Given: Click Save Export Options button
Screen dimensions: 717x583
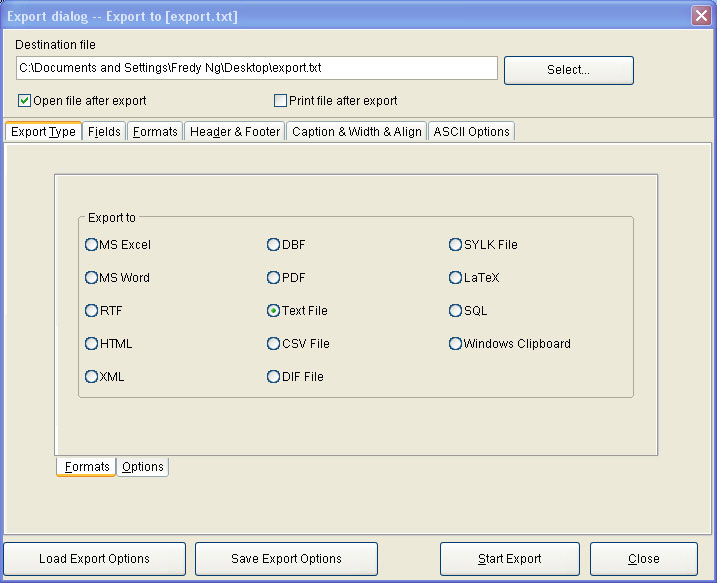Looking at the screenshot, I should [x=286, y=559].
